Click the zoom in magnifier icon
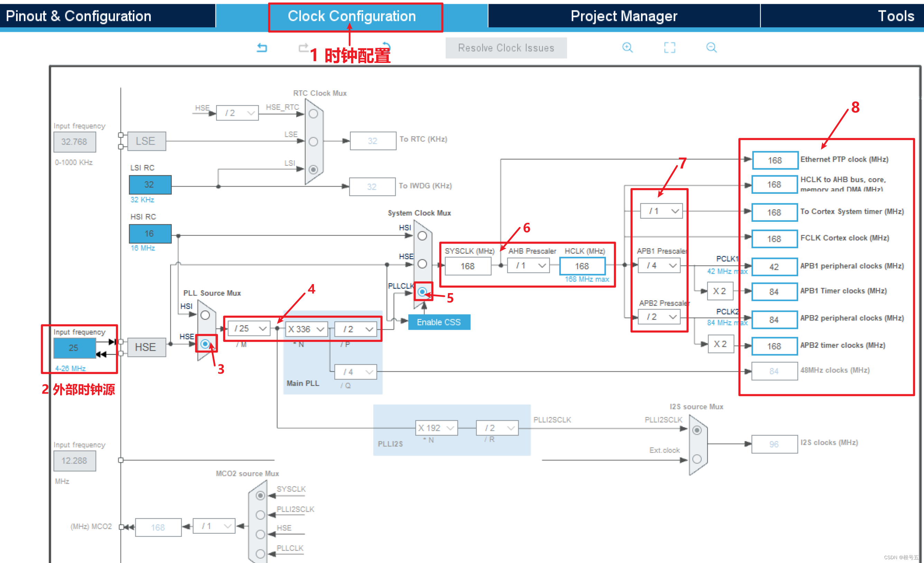This screenshot has width=924, height=563. [x=627, y=48]
